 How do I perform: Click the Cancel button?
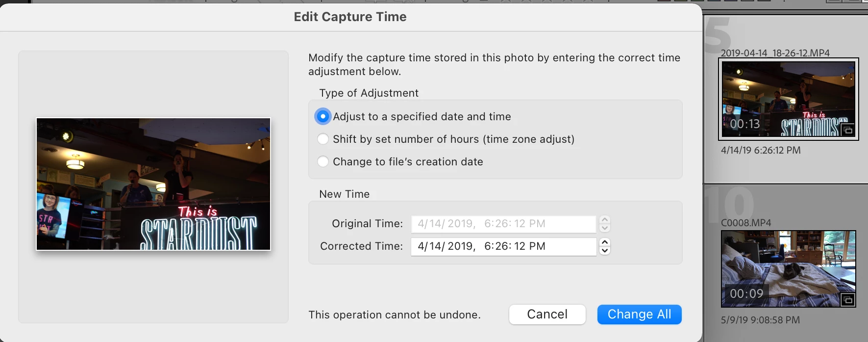pos(547,315)
